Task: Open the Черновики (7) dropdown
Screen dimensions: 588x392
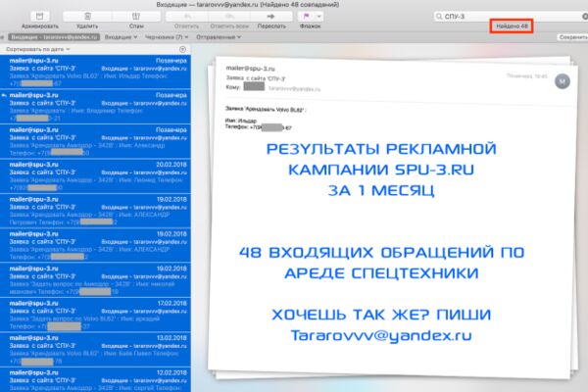Action: click(167, 37)
